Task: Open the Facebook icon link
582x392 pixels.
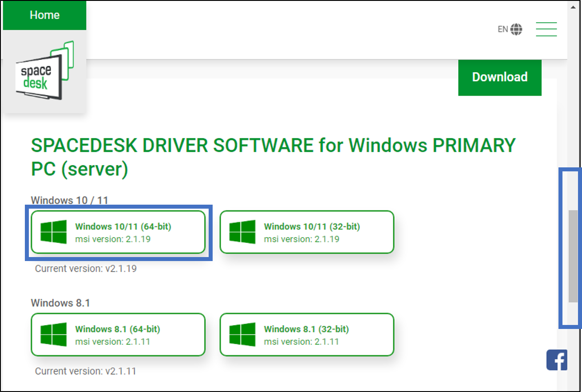Action: pos(557,360)
